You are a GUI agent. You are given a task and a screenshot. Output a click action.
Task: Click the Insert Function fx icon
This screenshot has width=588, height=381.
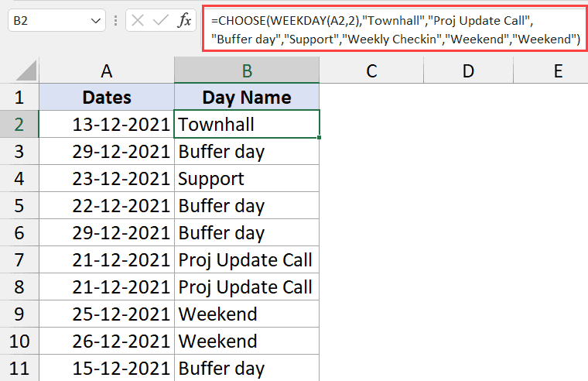[x=184, y=21]
